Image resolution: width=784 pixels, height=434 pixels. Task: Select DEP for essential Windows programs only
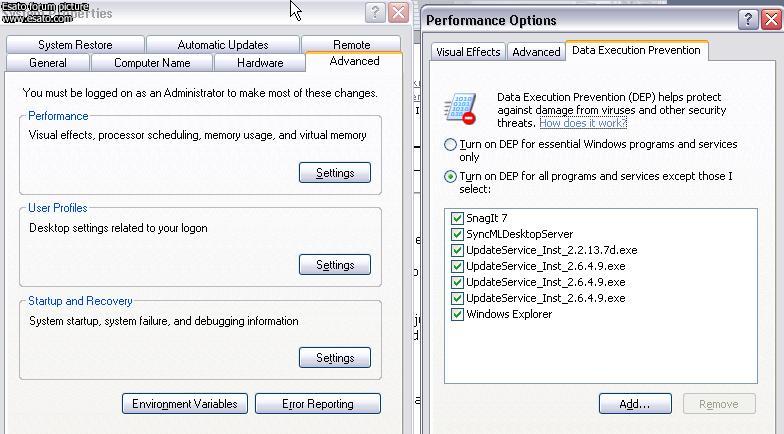click(450, 144)
